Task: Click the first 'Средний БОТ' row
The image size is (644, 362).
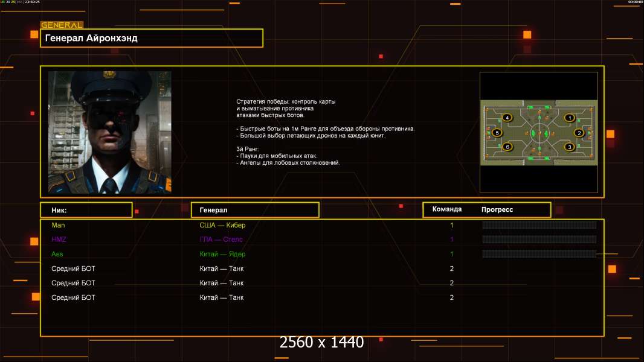Action: point(73,268)
